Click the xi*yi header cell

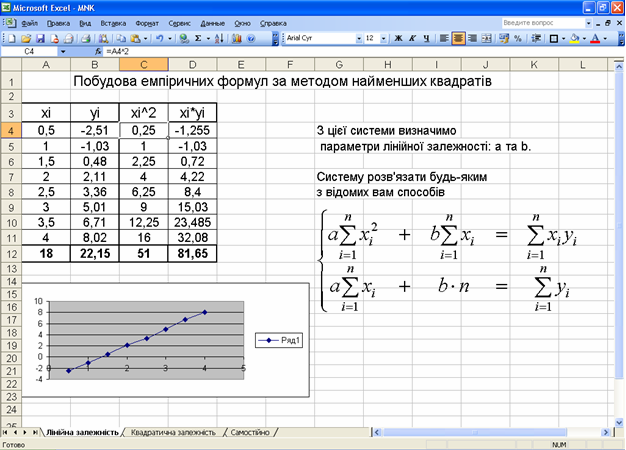coord(192,113)
